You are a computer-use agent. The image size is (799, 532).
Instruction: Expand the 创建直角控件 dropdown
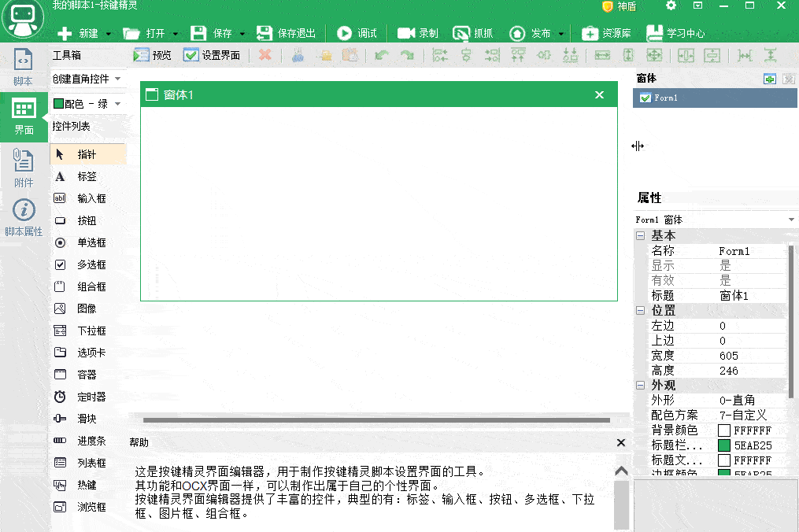pos(118,79)
